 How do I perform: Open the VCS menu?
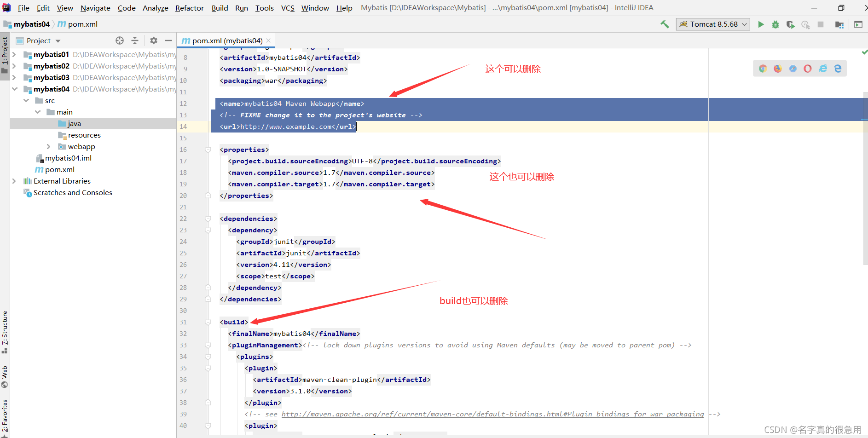pos(288,8)
